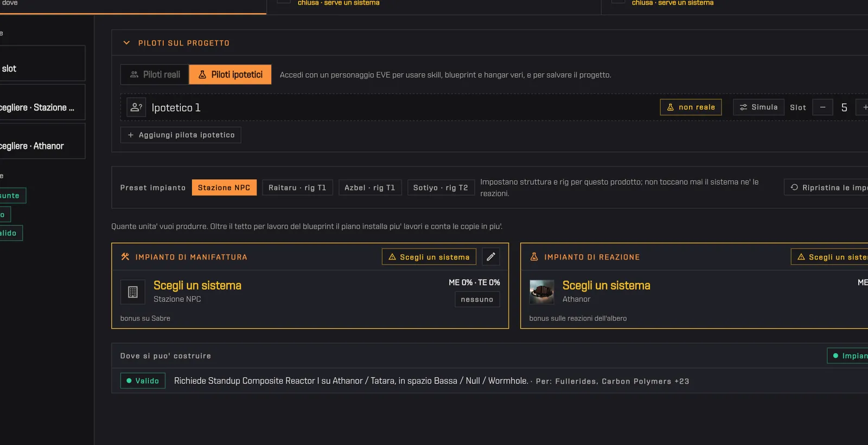868x445 pixels.
Task: Select the Piloti ipotetici tab
Action: (230, 75)
